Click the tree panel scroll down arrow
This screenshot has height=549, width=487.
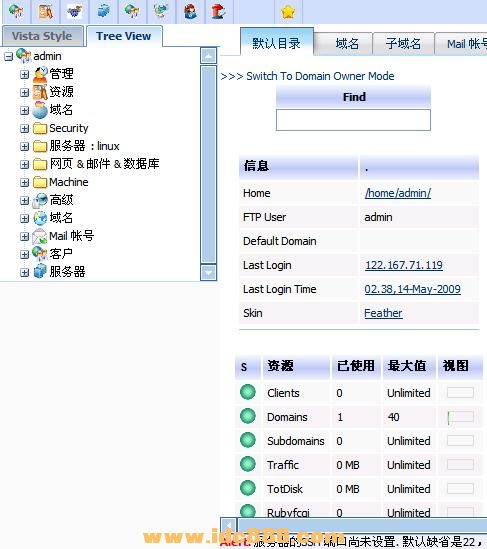click(x=209, y=272)
